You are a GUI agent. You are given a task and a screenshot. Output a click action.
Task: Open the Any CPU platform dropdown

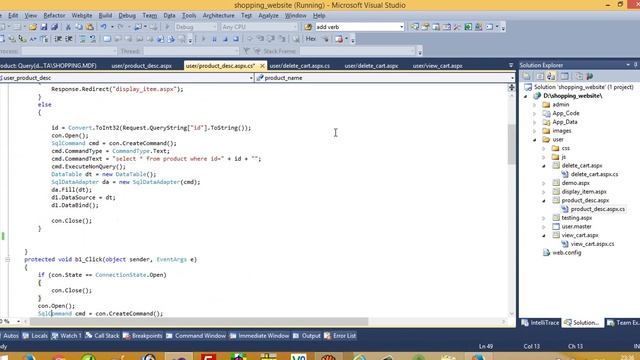pos(296,27)
